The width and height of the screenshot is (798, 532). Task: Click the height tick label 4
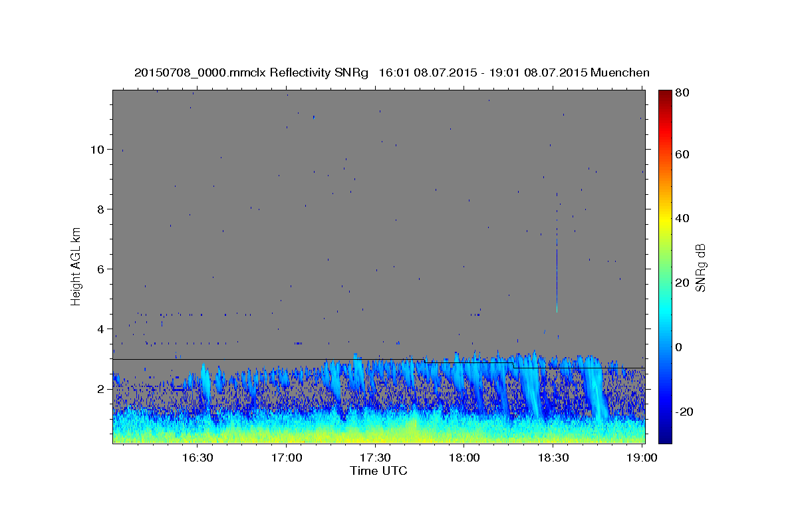(101, 329)
